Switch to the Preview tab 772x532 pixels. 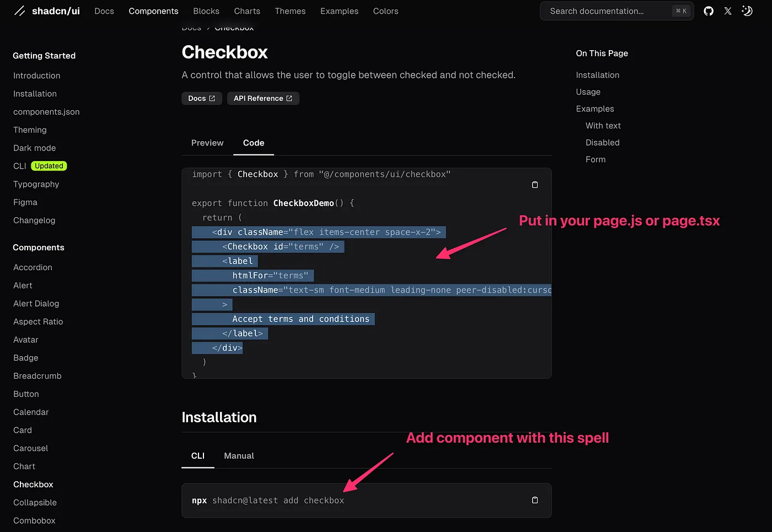[207, 143]
